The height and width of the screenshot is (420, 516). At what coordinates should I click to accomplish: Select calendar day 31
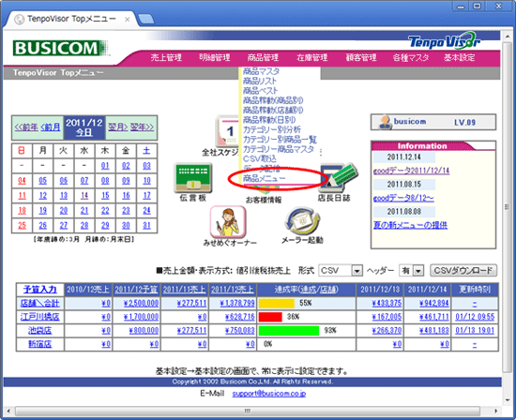[x=146, y=226]
